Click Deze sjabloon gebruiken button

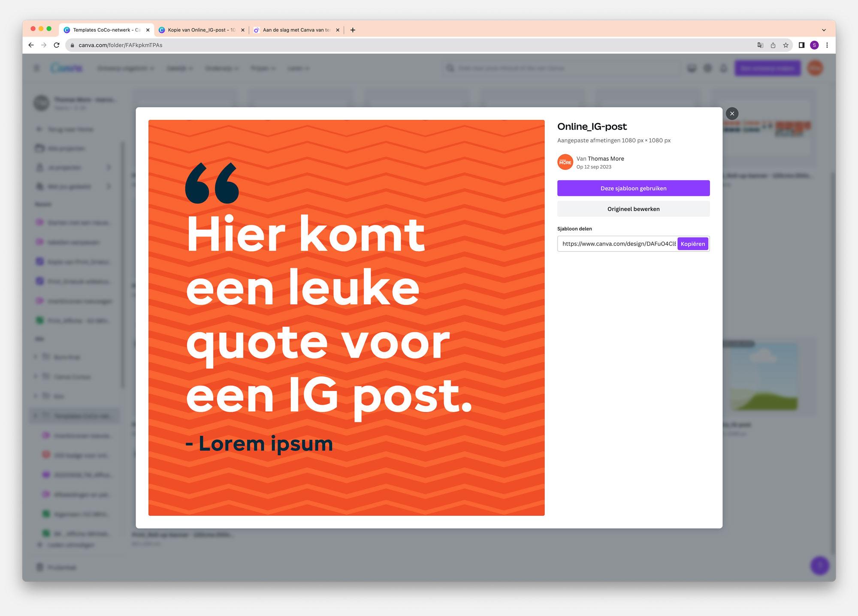tap(633, 188)
